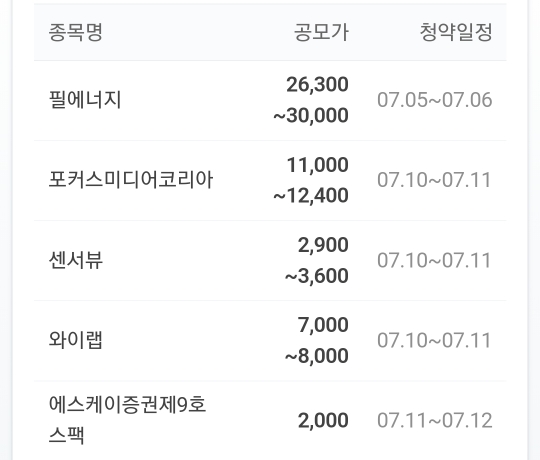Select 필에너지 price range 26,300~30,000
Image resolution: width=540 pixels, height=460 pixels.
click(x=311, y=100)
